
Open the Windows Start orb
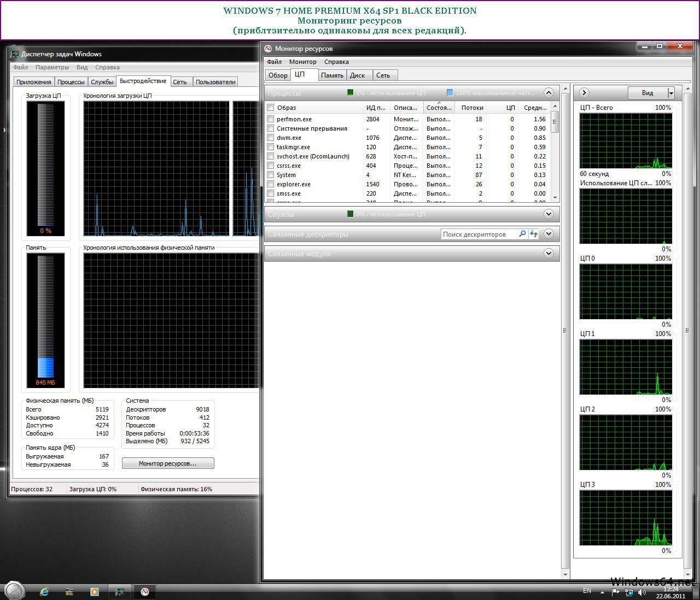[14, 591]
